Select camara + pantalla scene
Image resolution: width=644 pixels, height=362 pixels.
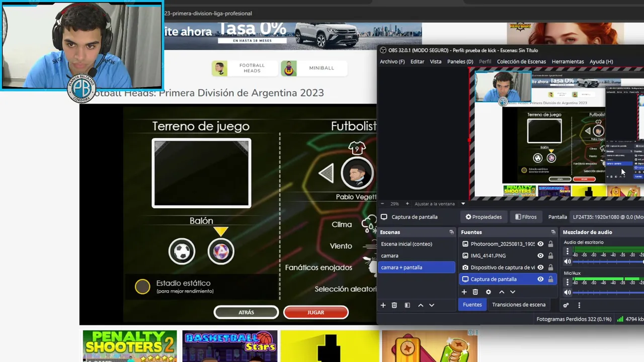coord(416,267)
